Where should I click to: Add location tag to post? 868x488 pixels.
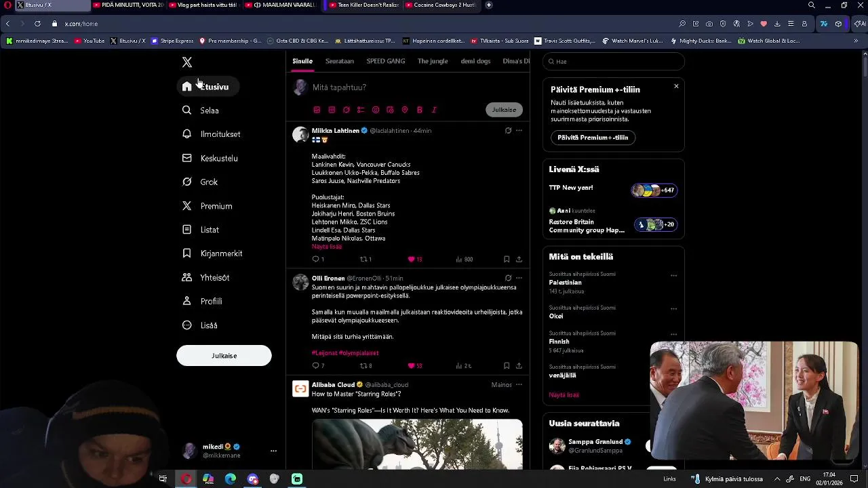pyautogui.click(x=405, y=110)
